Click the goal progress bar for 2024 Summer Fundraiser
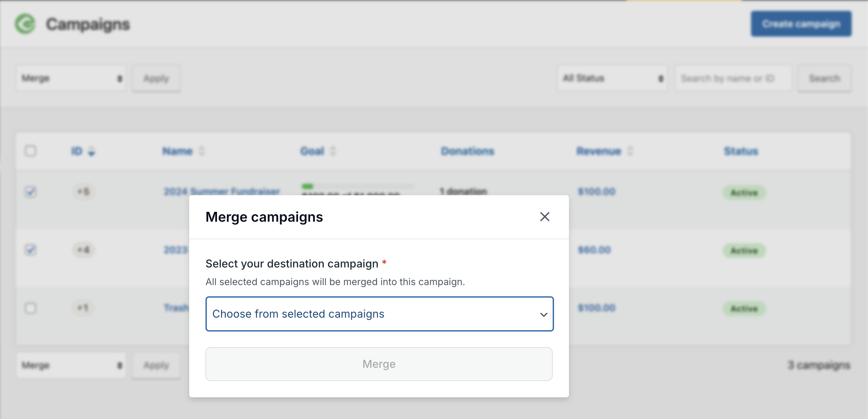The image size is (868, 419). (358, 186)
